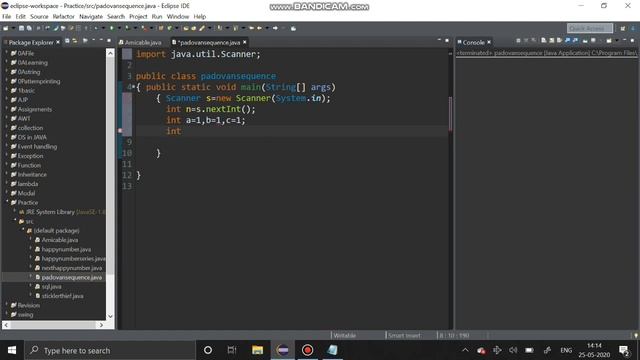Click the Save toolbar icon
The width and height of the screenshot is (640, 360).
pyautogui.click(x=21, y=28)
